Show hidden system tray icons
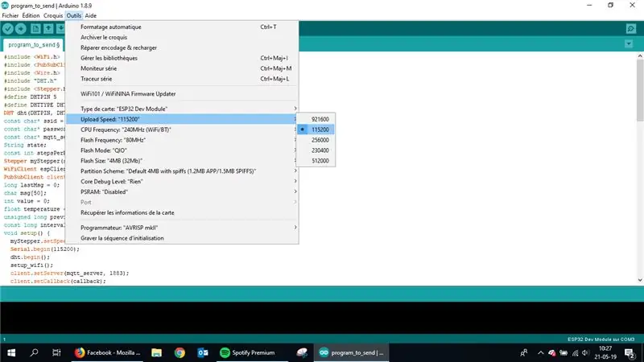This screenshot has height=362, width=644. tap(540, 352)
